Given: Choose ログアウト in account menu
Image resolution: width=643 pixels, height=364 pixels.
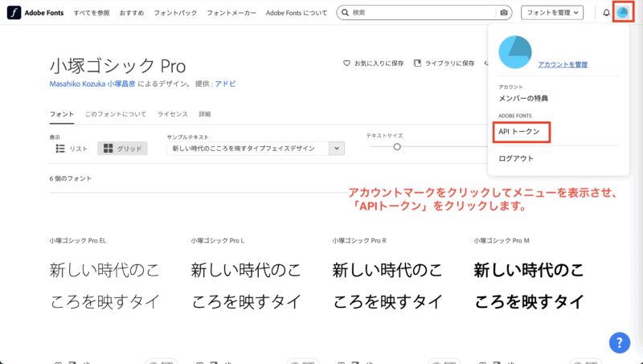Looking at the screenshot, I should tap(516, 158).
